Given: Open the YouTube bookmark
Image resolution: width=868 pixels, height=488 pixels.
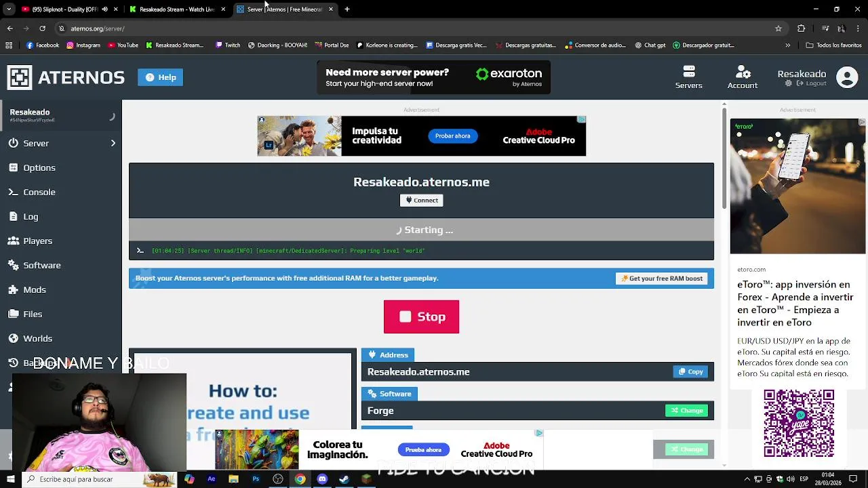Looking at the screenshot, I should tap(123, 45).
